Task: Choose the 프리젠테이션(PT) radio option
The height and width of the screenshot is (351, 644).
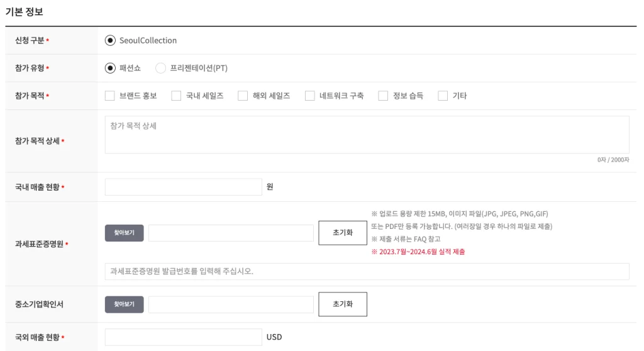Action: coord(160,68)
